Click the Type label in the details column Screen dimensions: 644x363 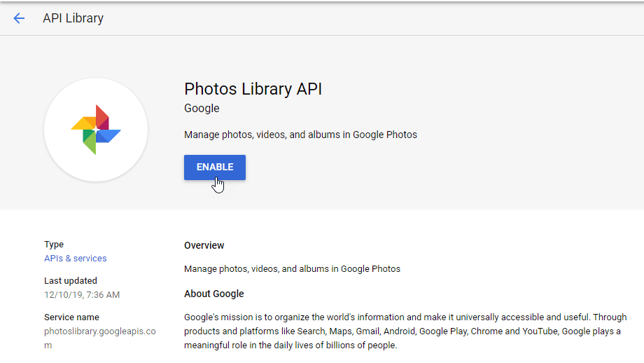[x=54, y=245]
